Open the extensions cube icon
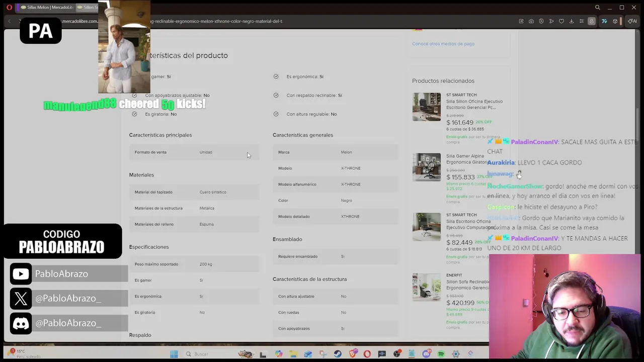Viewport: 644px width, 362px height. [615, 21]
